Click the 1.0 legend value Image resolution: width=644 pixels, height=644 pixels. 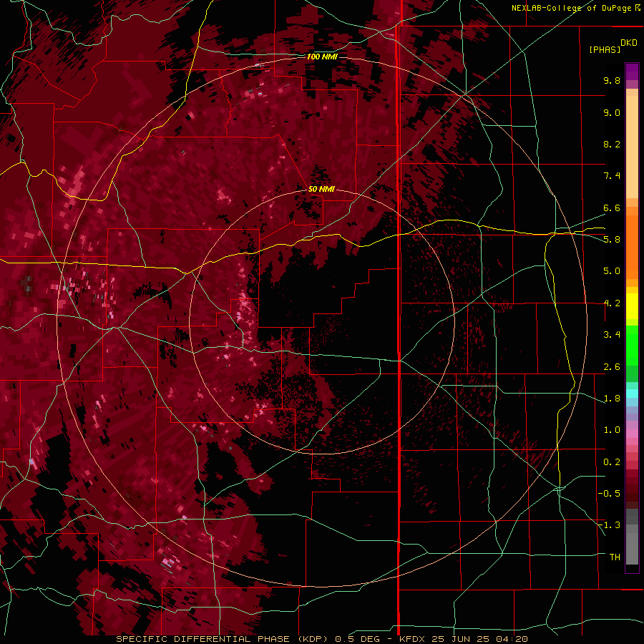pyautogui.click(x=612, y=430)
